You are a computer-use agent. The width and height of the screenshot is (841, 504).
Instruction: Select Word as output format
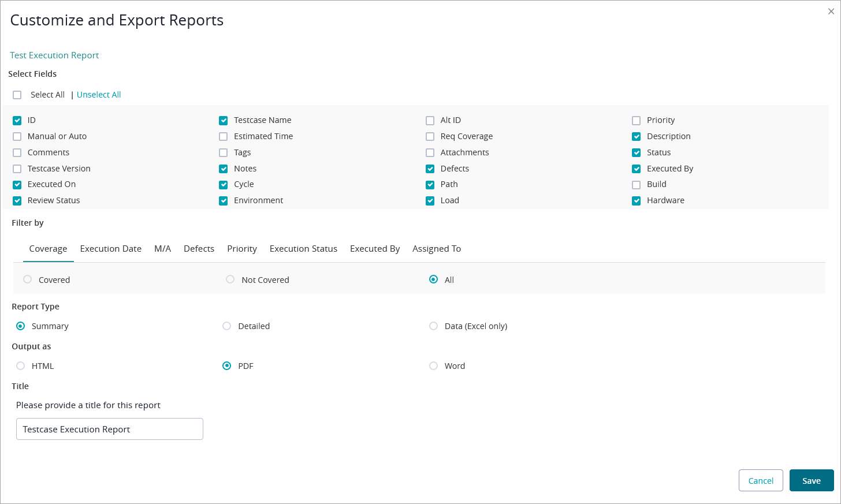click(x=433, y=366)
